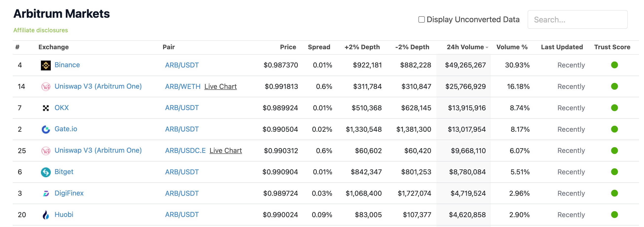Viewport: 644px width, 227px height.
Task: Sort by 24h Volume column arrow
Action: pos(487,48)
